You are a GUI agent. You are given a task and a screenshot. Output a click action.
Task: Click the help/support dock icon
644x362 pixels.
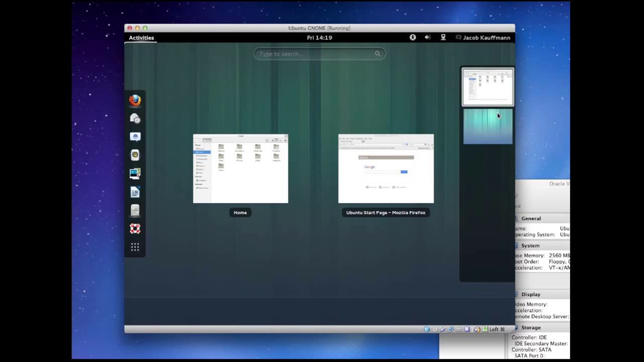click(x=135, y=229)
